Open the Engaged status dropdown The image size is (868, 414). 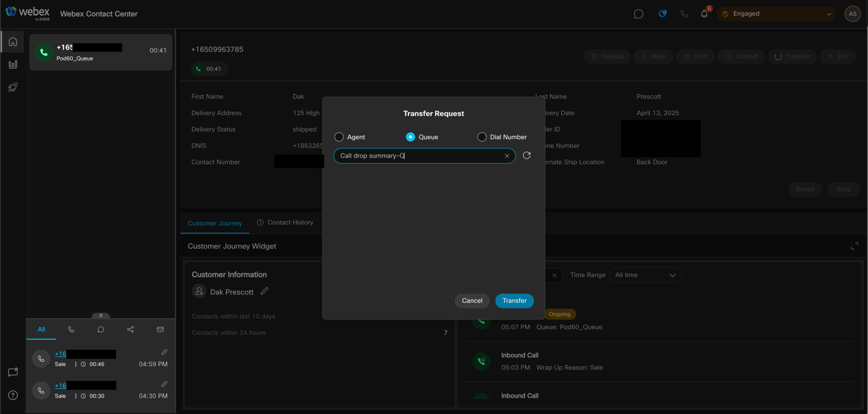click(777, 14)
